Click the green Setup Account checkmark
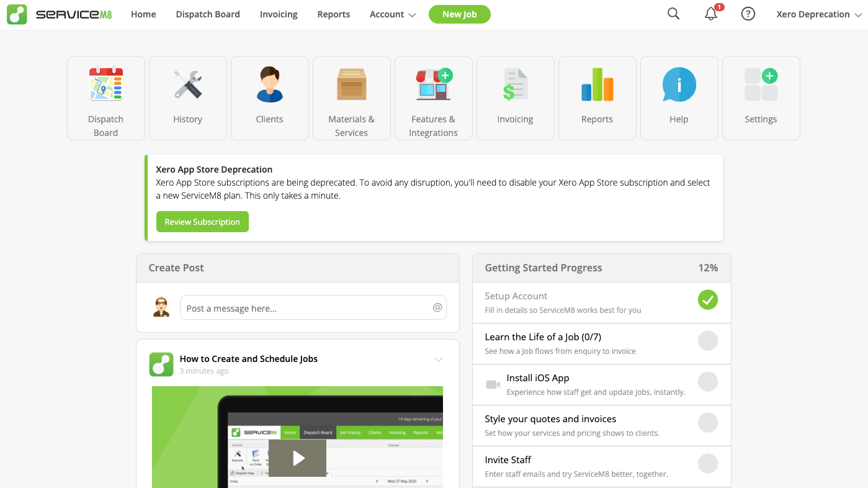 click(708, 300)
